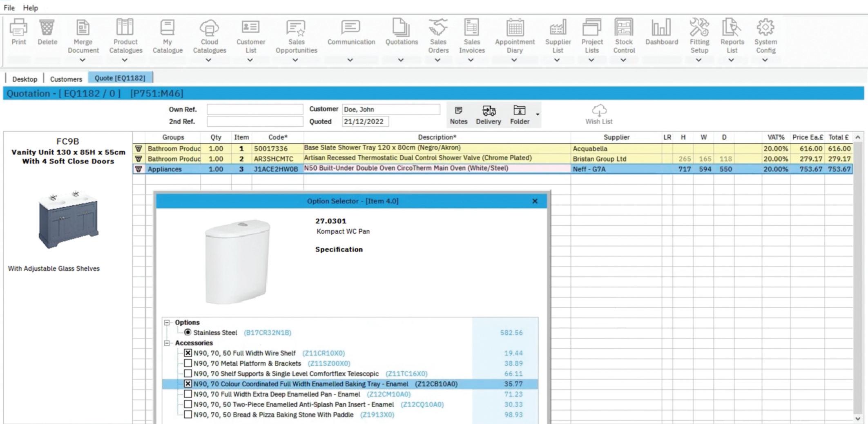Click the vanity unit product thumbnail
868x424 pixels.
[68, 220]
